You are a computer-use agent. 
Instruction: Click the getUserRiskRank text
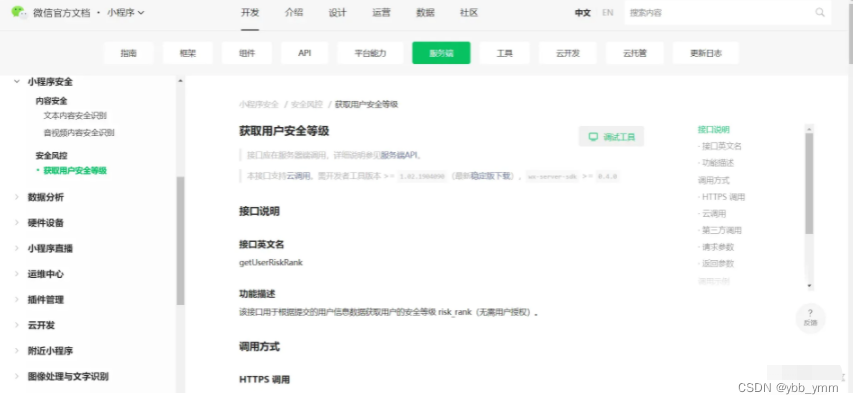[x=271, y=263]
